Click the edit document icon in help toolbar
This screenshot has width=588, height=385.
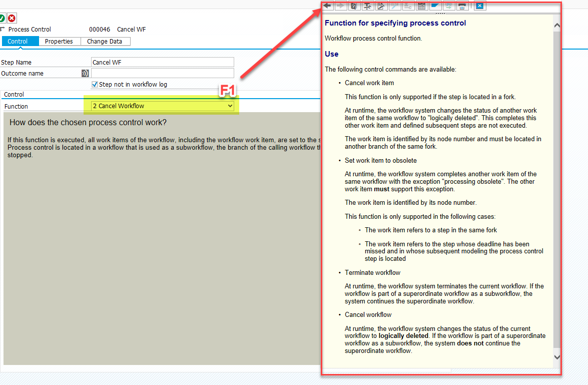click(381, 6)
